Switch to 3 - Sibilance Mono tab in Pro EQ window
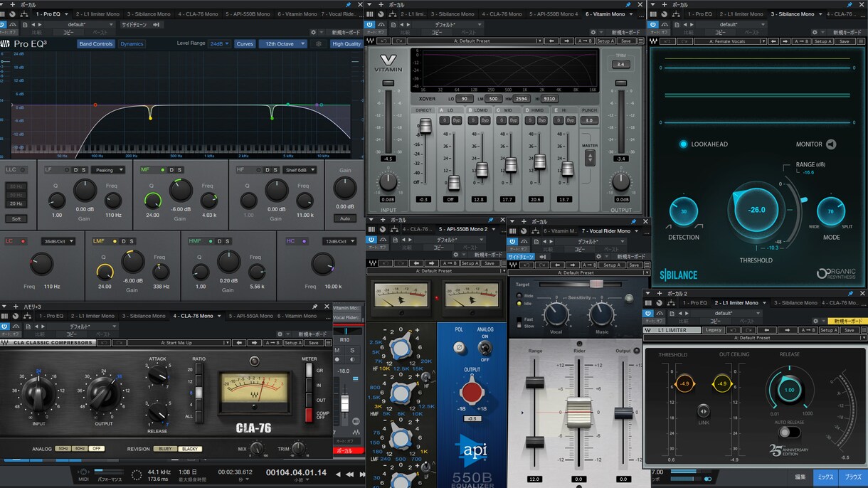 coord(149,14)
